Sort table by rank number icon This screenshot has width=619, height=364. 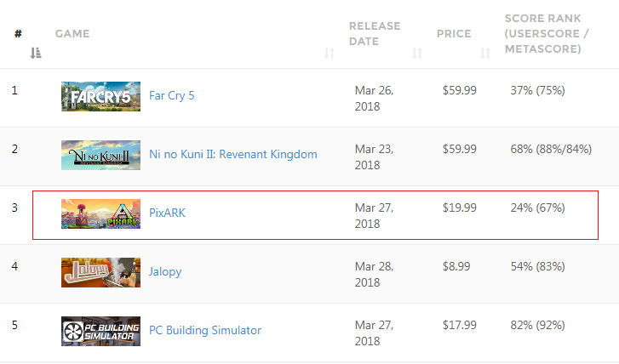(36, 54)
